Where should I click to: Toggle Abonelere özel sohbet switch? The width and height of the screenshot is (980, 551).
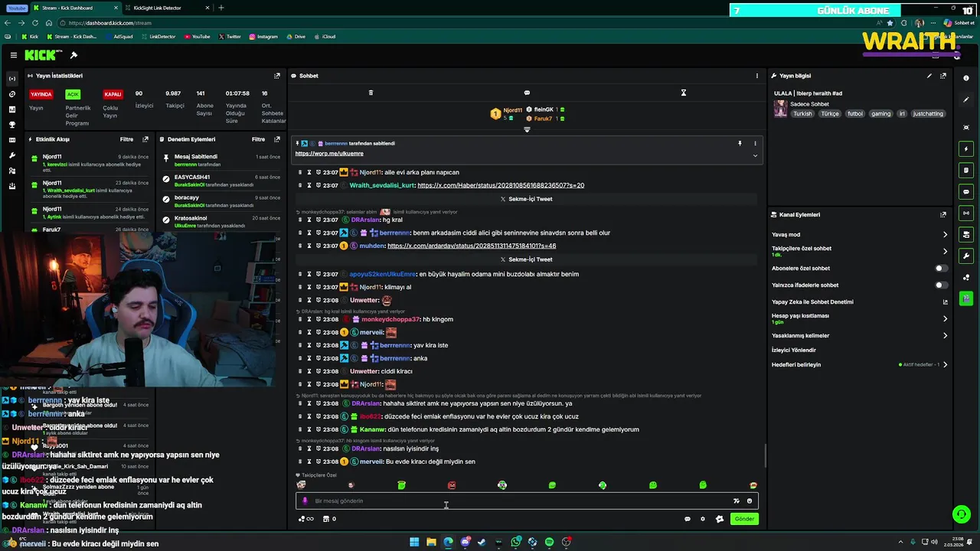[x=942, y=269]
